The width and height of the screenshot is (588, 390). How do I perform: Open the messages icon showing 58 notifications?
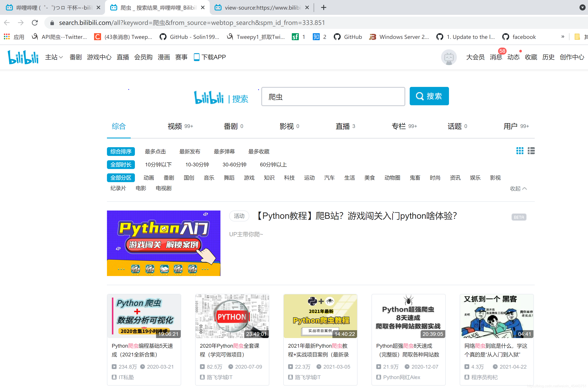[x=496, y=57]
